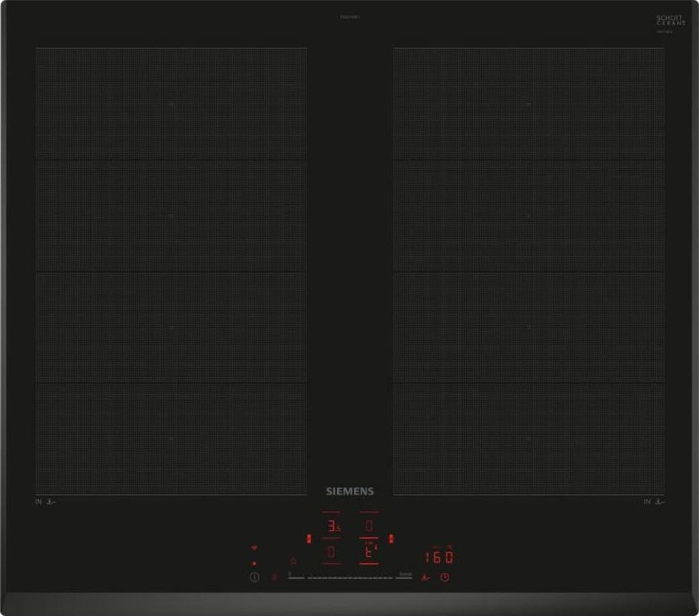699x616 pixels.
Task: Tap the 160 timer display
Action: tap(439, 557)
